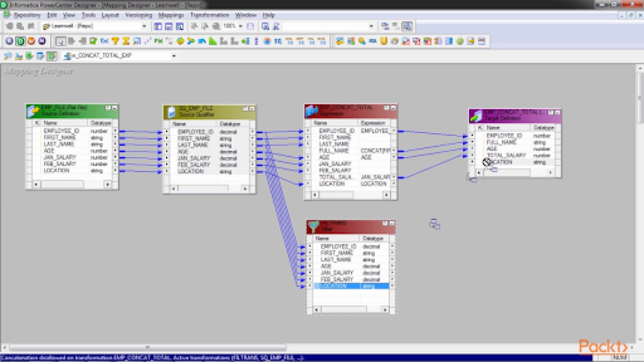This screenshot has width=644, height=362.
Task: Open the 100% zoom dropdown arrow
Action: coord(240,27)
